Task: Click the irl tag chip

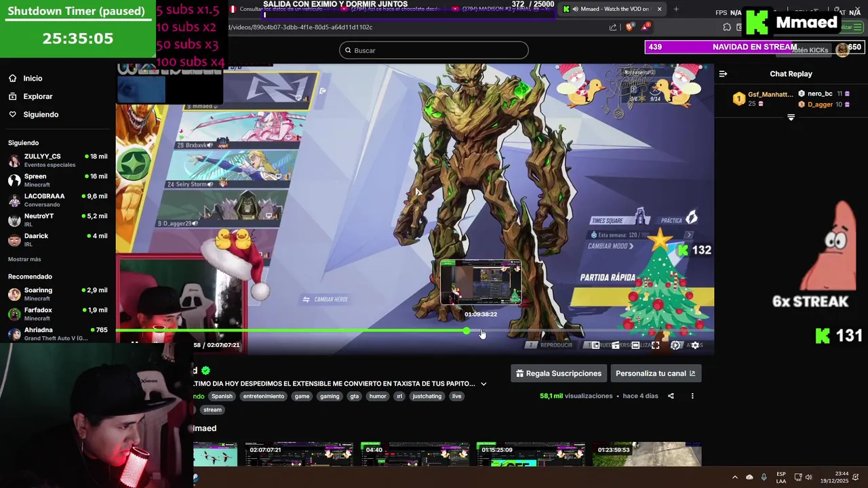Action: tap(399, 396)
